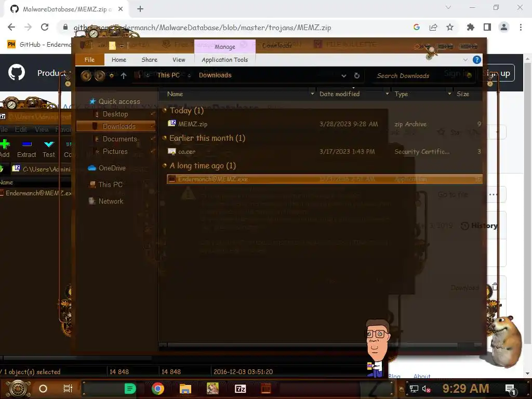Collapse A long time ago (1) group
This screenshot has height=399, width=532.
tap(165, 166)
